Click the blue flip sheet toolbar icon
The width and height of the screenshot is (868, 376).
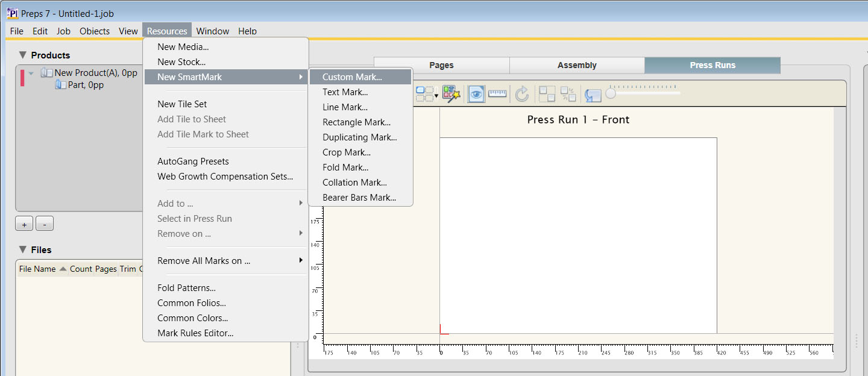pos(593,95)
